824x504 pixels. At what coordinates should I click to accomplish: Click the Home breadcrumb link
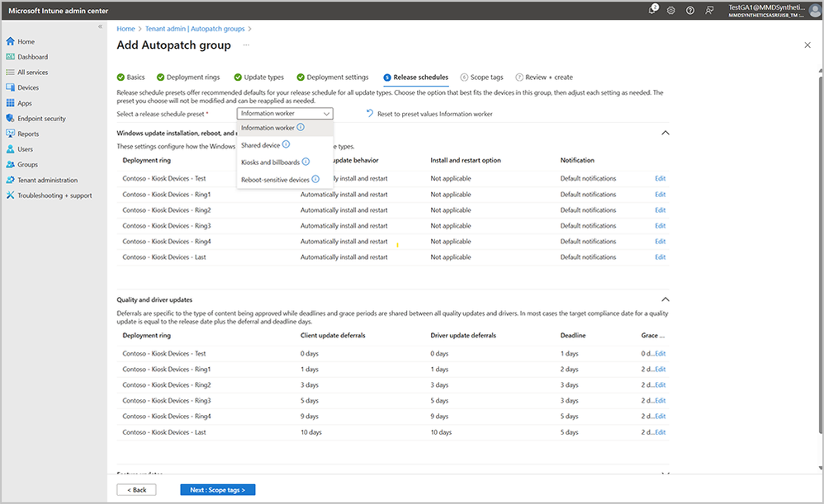[125, 29]
